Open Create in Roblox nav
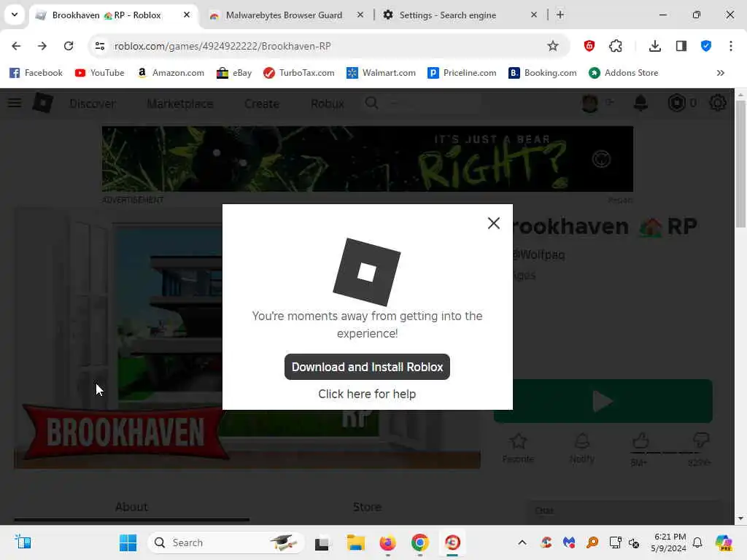The width and height of the screenshot is (747, 560). pyautogui.click(x=262, y=104)
